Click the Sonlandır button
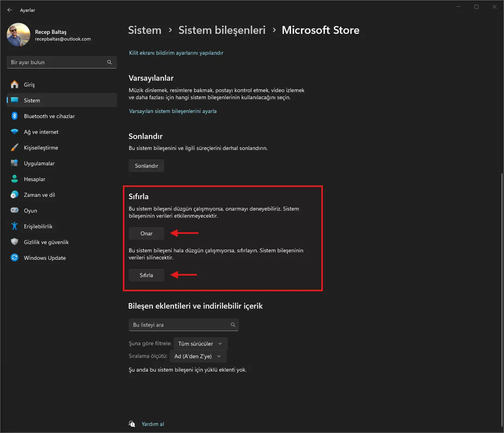Screen dimensions: 504x433 (x=146, y=166)
